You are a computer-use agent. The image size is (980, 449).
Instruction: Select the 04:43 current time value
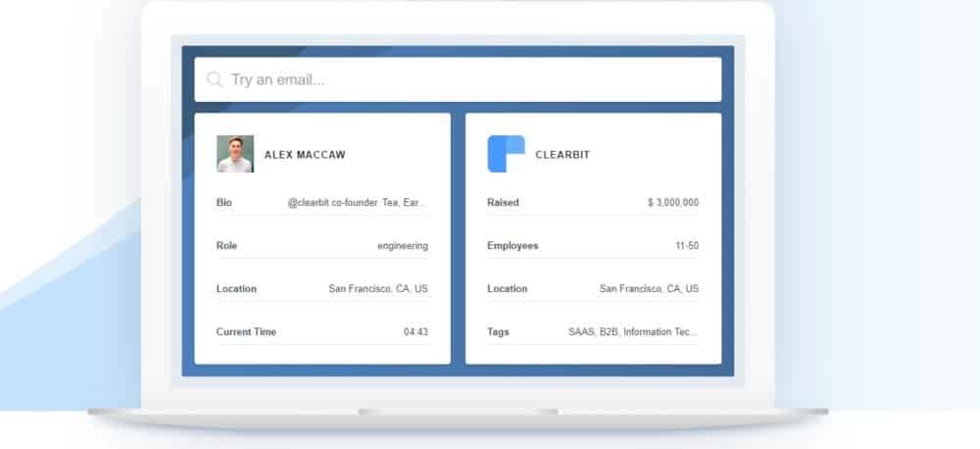pos(416,332)
